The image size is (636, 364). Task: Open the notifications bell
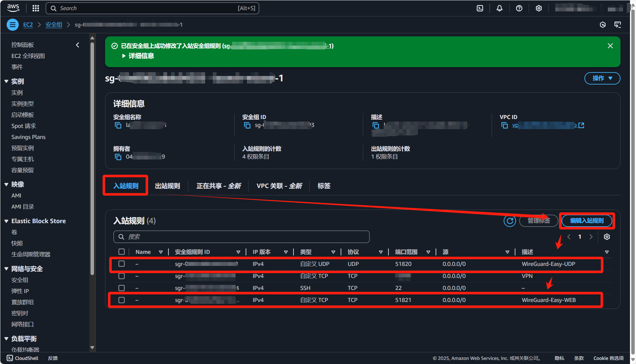click(x=500, y=8)
